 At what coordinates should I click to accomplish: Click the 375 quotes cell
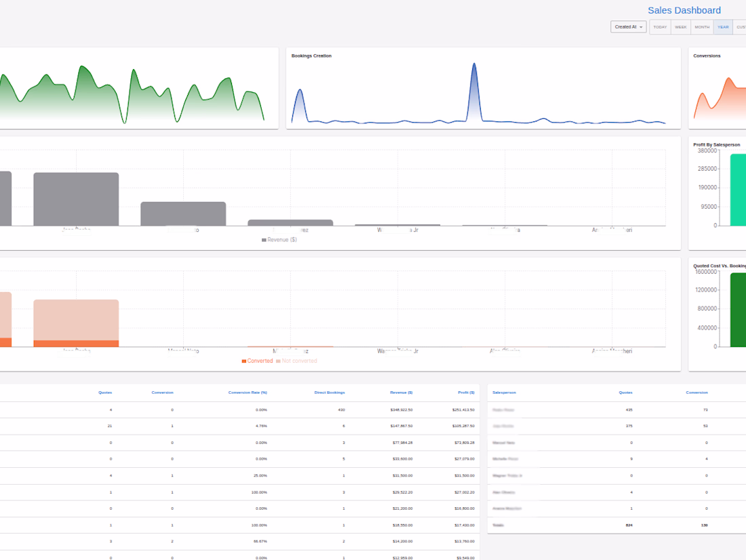tap(629, 426)
